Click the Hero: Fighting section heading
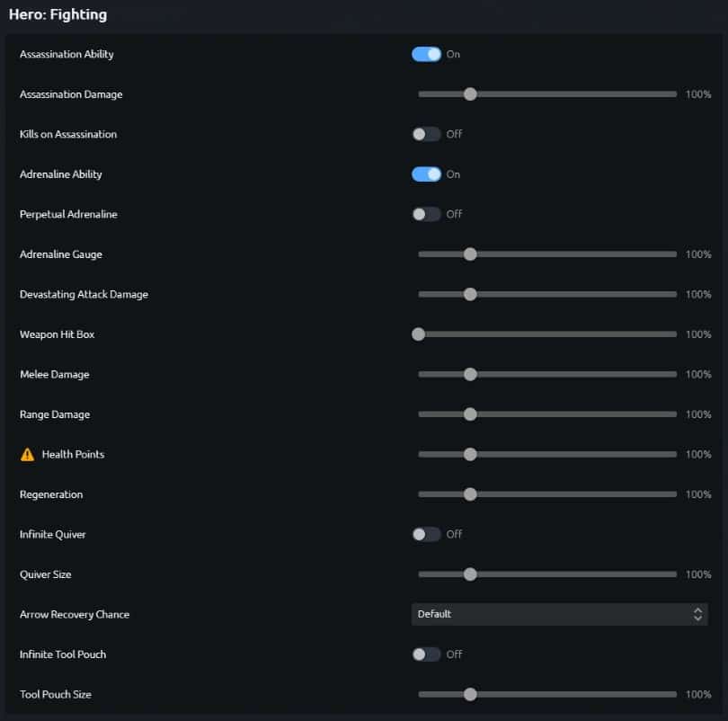This screenshot has width=728, height=721. click(x=58, y=14)
